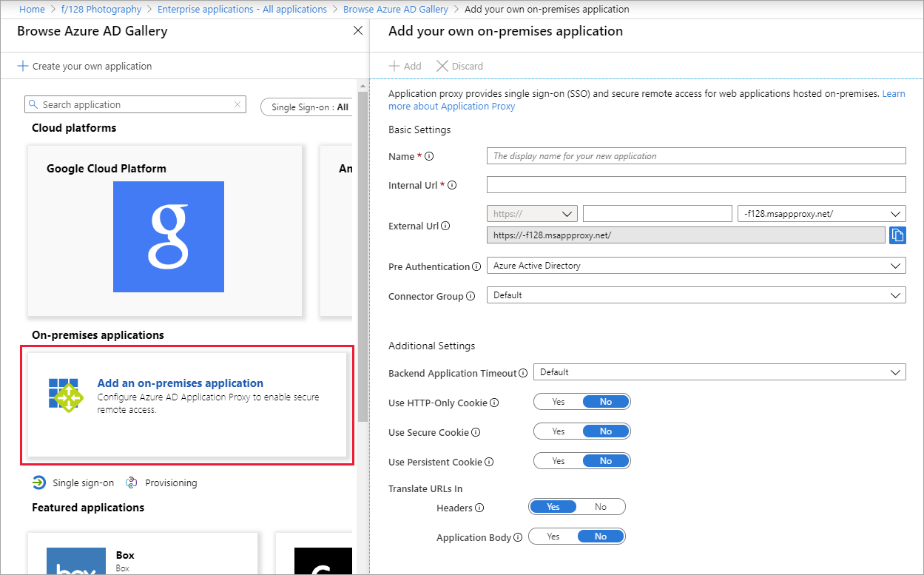Screen dimensions: 924x575
Task: Open the Google Cloud Platform card
Action: tap(165, 231)
